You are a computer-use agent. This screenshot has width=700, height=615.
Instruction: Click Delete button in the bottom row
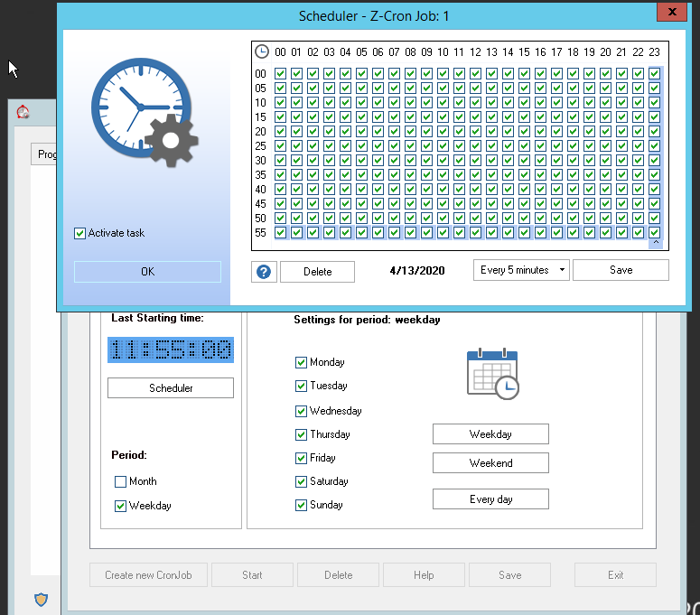click(x=338, y=575)
